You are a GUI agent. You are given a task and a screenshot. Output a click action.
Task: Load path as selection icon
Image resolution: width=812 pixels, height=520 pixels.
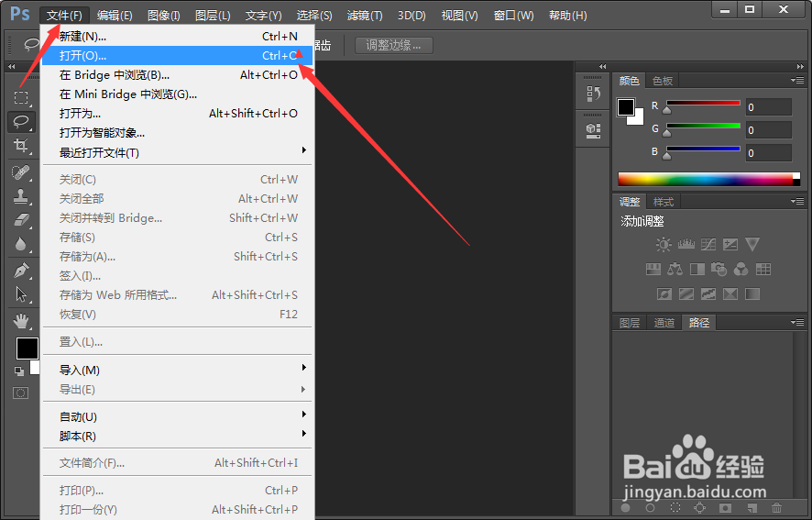tap(675, 508)
